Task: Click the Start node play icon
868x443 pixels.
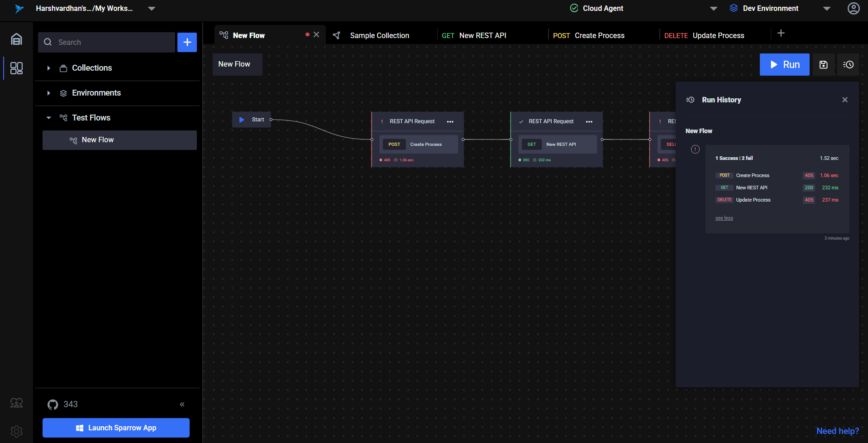Action: click(x=242, y=120)
